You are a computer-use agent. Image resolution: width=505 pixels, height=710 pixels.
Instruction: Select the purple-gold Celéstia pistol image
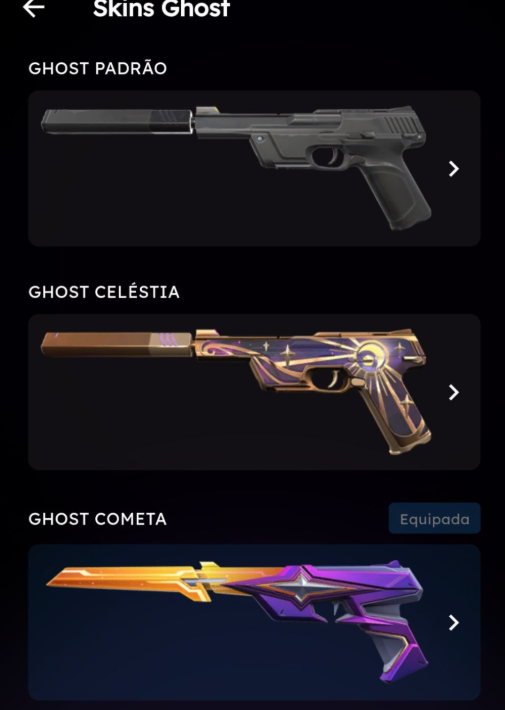tap(236, 391)
